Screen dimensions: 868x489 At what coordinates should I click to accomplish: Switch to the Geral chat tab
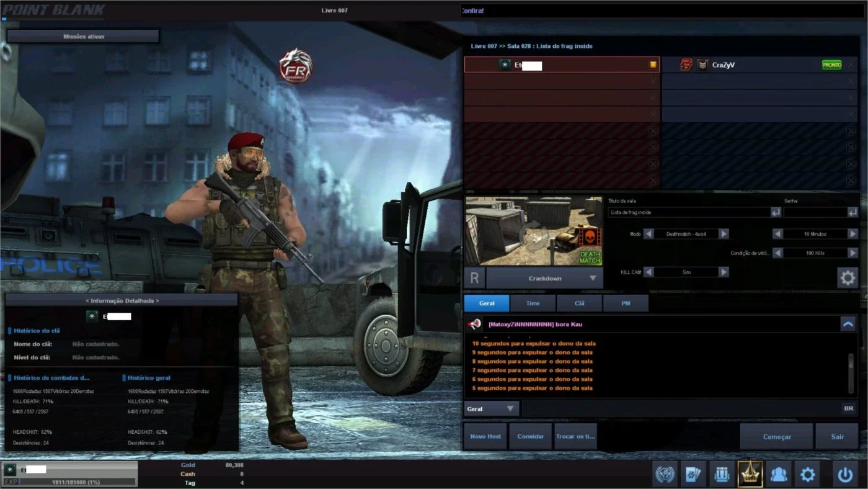487,303
